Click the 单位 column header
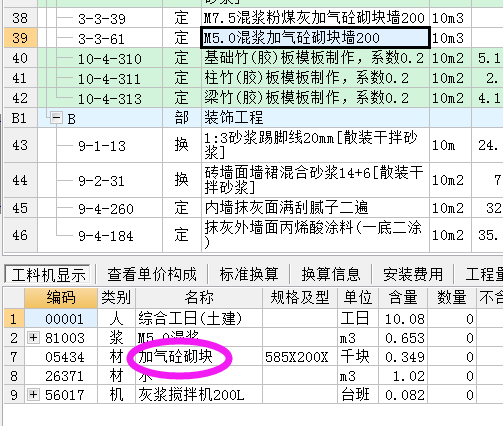Screen dimensions: 503x426 [358, 297]
